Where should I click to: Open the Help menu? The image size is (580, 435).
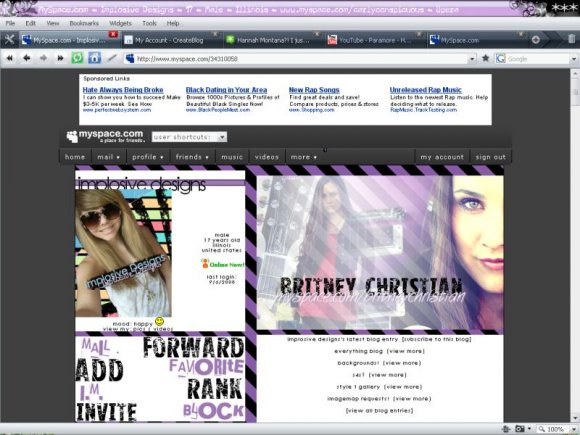(x=173, y=23)
